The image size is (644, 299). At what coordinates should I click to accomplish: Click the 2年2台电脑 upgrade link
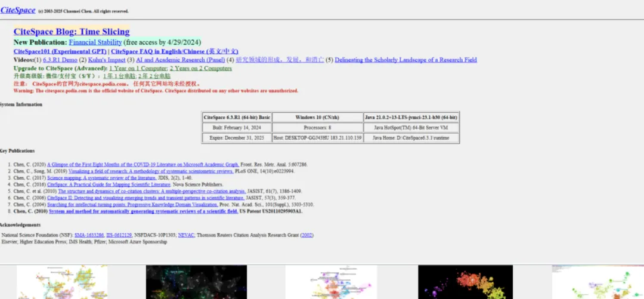click(154, 76)
